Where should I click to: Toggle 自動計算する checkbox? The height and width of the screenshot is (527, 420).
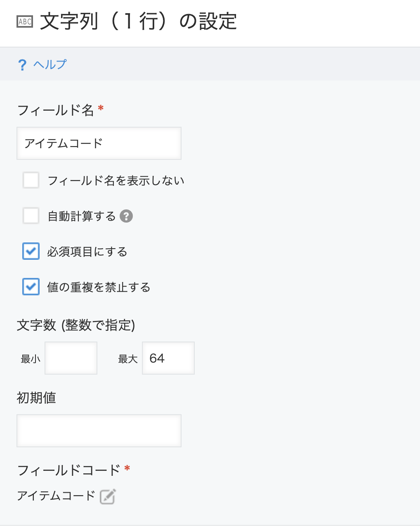31,216
